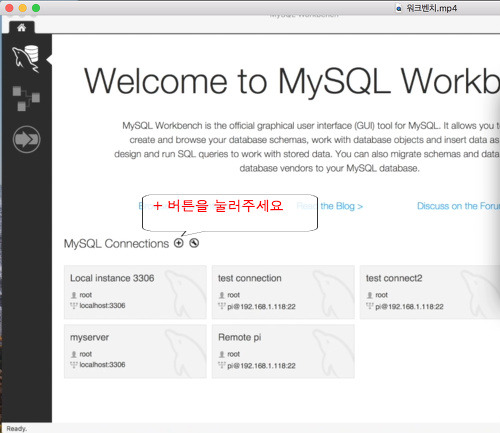Open Manage Connections wrench icon
The width and height of the screenshot is (500, 433).
[x=194, y=243]
